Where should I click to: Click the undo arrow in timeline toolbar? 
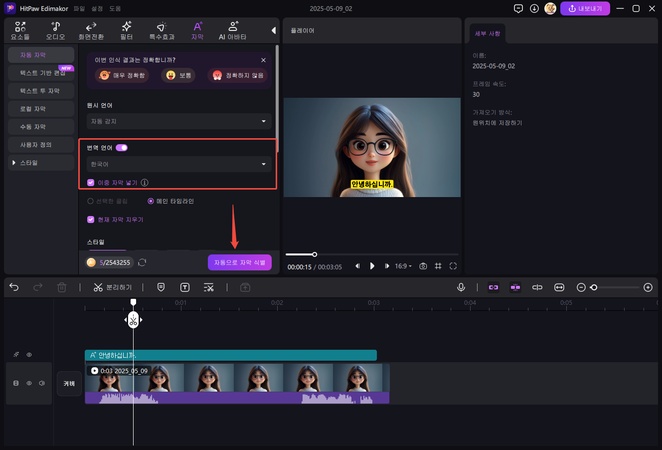[14, 287]
